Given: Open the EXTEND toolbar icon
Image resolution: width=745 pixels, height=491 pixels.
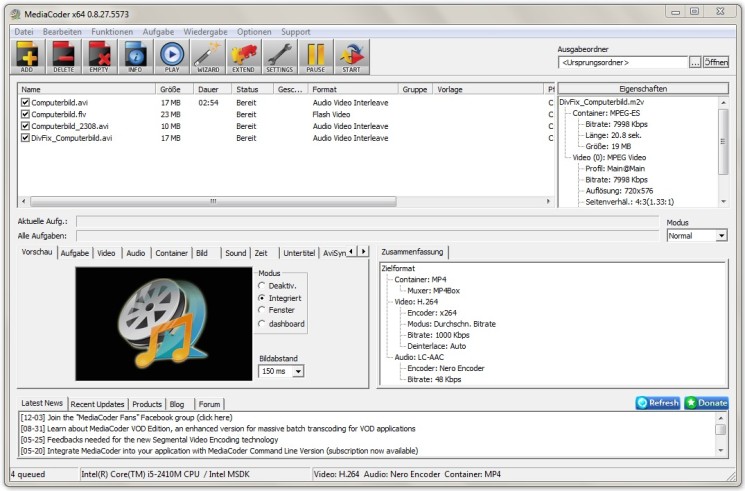Looking at the screenshot, I should click(244, 57).
